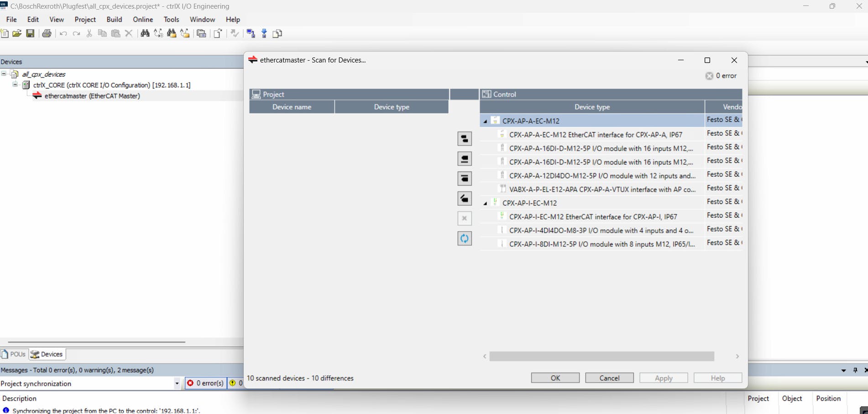Click the insert-before device button in scan dialog
This screenshot has height=414, width=868.
465,159
